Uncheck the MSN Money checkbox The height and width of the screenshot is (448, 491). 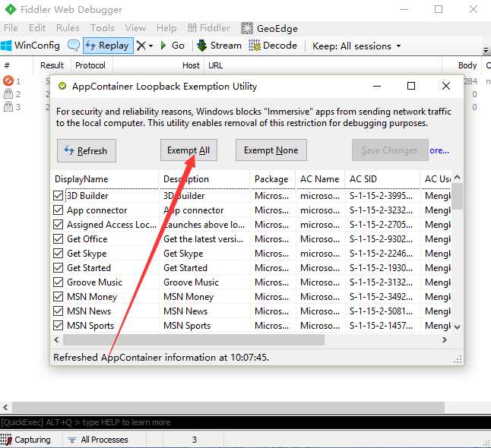tap(58, 296)
